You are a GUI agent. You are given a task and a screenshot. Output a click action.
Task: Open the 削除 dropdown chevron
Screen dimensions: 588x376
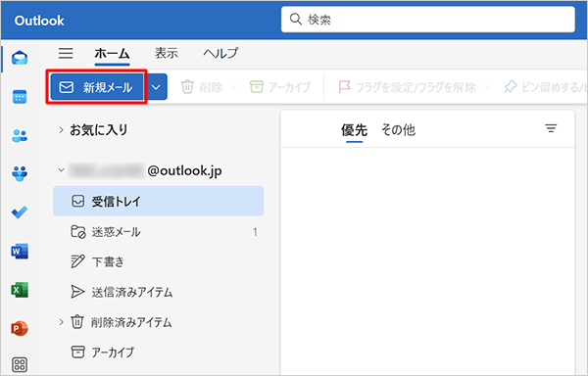pyautogui.click(x=233, y=87)
